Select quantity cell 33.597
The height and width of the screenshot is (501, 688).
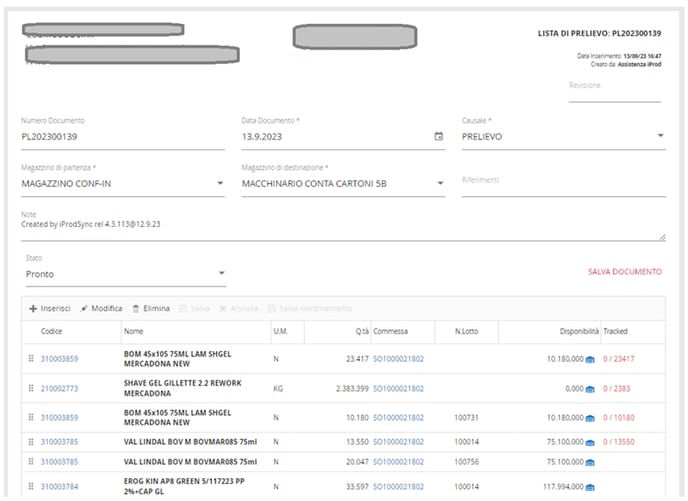pos(357,487)
